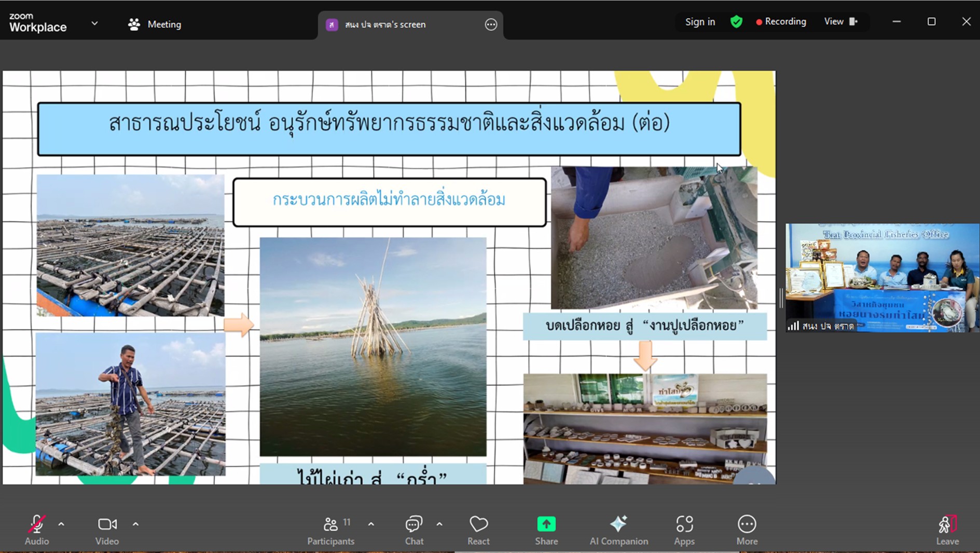Open the View layout menu
Viewport: 980px width, 553px height.
click(840, 22)
